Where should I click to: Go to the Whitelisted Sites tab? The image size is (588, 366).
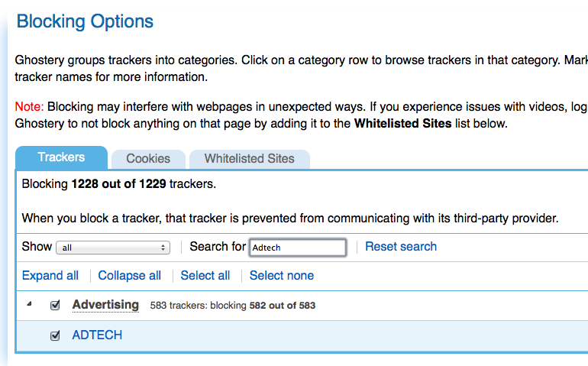point(249,159)
